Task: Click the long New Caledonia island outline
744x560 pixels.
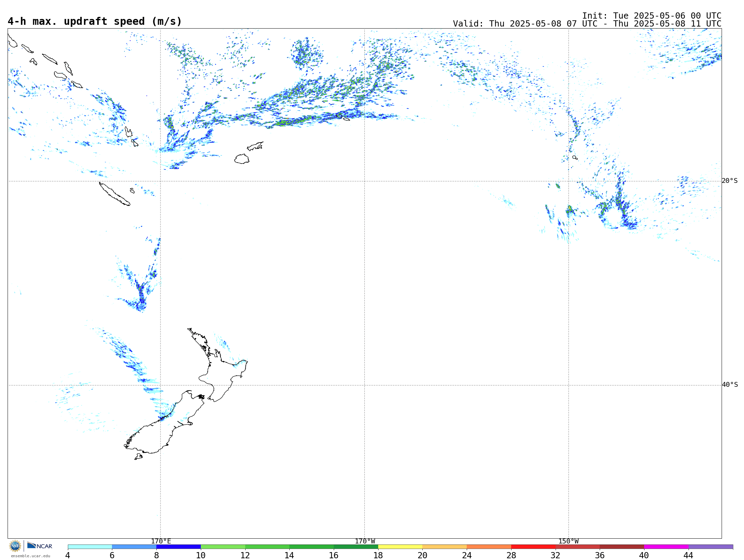Action: [114, 194]
